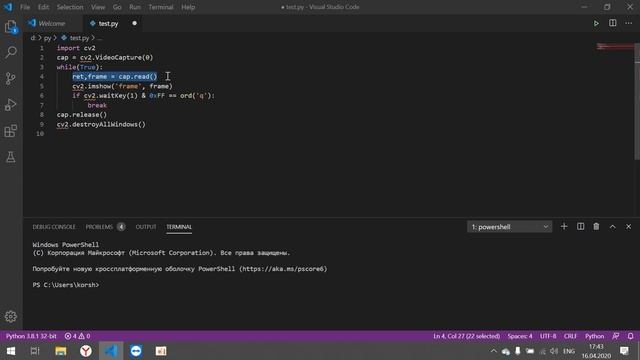Adjust the tray volume speaker icon
Viewport: 640px width, 360px height.
[x=554, y=351]
